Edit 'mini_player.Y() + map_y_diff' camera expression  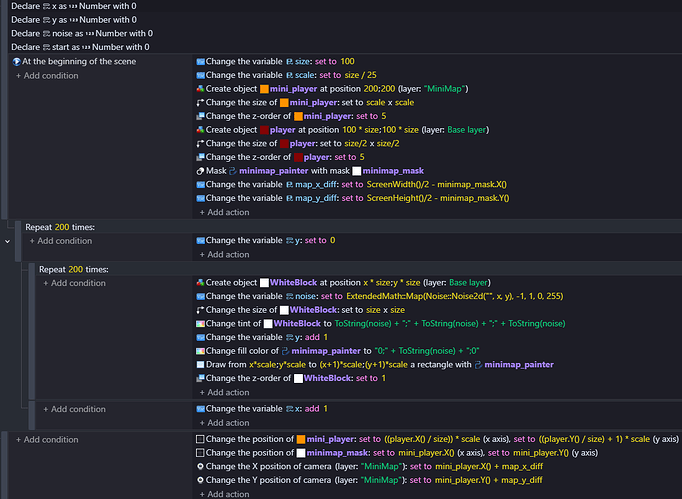click(489, 480)
